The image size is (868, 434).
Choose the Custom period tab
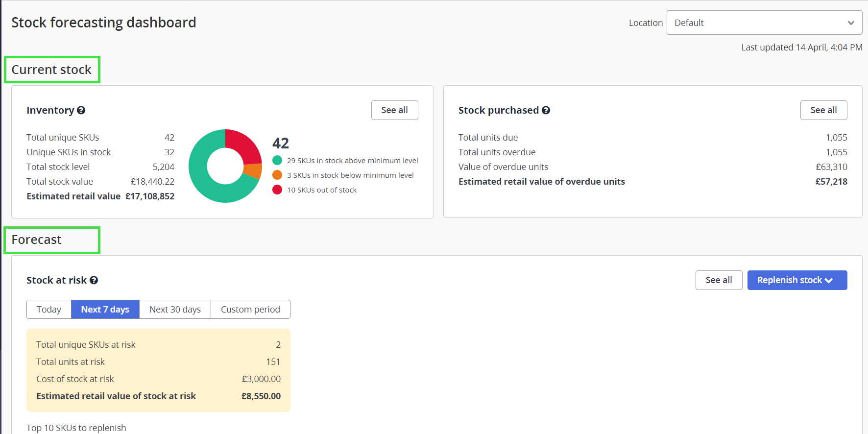250,310
